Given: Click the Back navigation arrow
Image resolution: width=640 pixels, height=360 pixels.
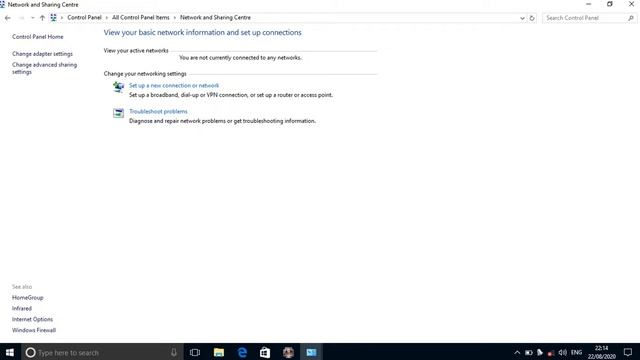Looking at the screenshot, I should 7,18.
